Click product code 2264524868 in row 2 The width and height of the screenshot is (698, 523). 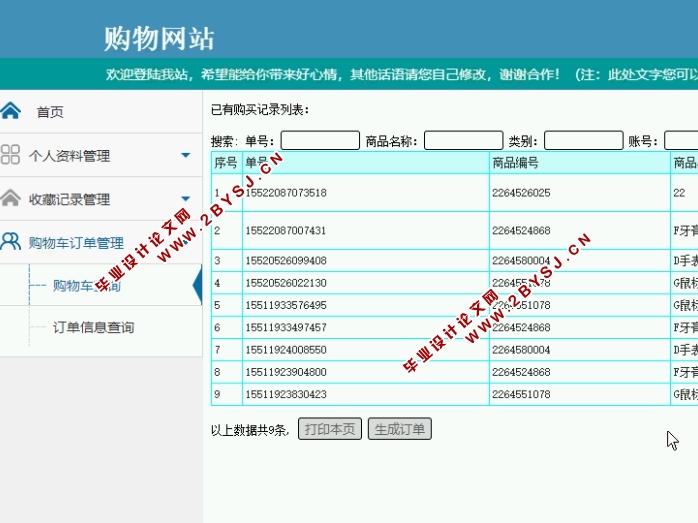[521, 231]
